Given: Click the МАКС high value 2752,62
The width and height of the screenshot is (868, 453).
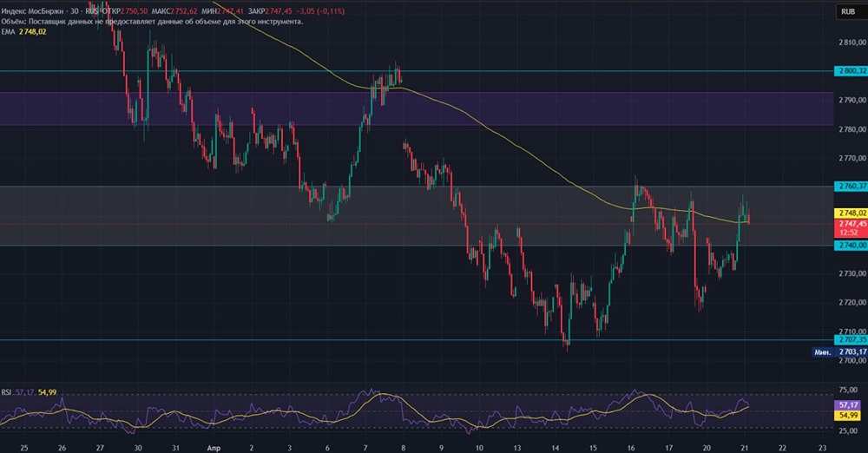Looking at the screenshot, I should [186, 11].
